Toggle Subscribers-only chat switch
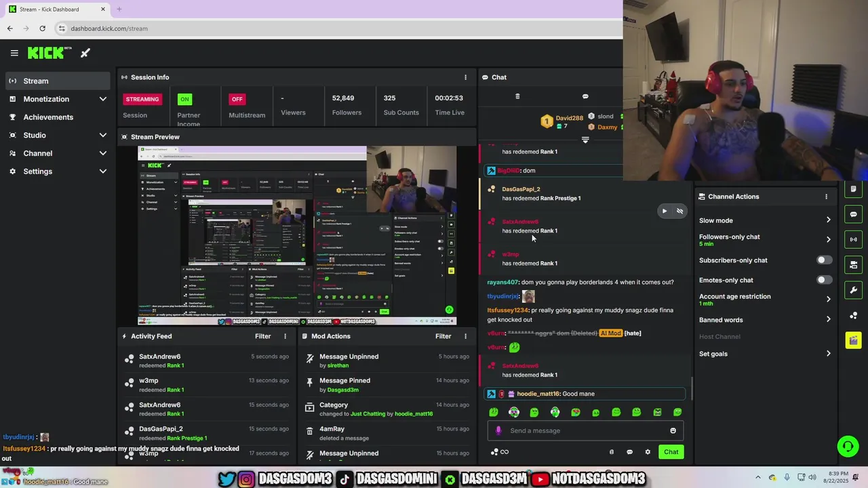 pos(824,260)
